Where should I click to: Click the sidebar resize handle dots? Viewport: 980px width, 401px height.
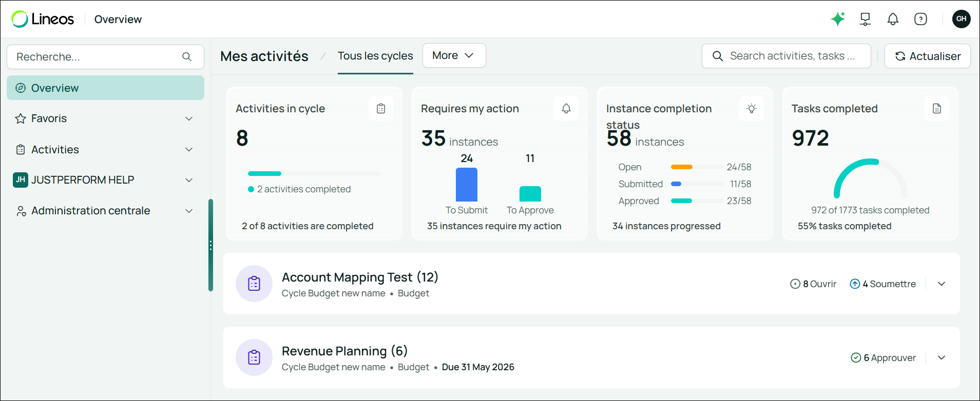tap(210, 245)
